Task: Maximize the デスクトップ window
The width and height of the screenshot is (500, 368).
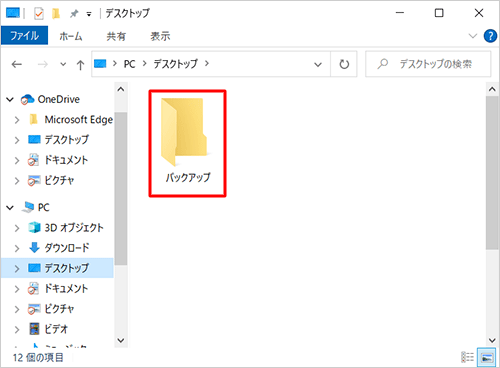Action: (x=439, y=13)
